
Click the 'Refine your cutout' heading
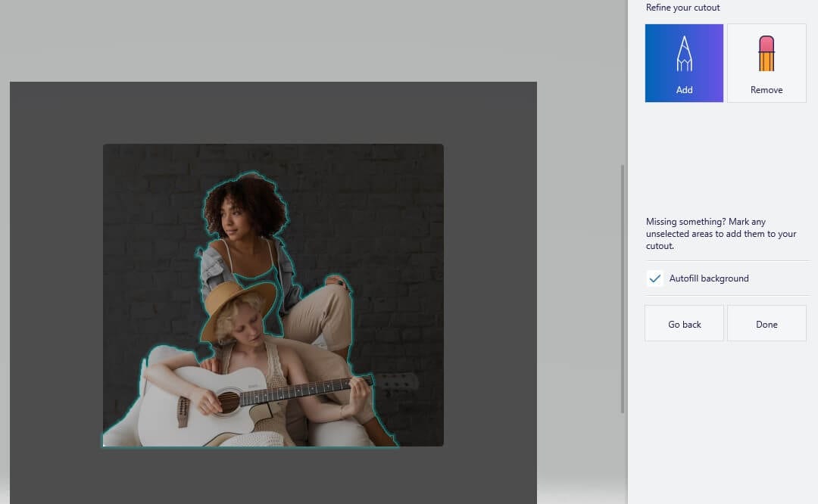(x=682, y=8)
